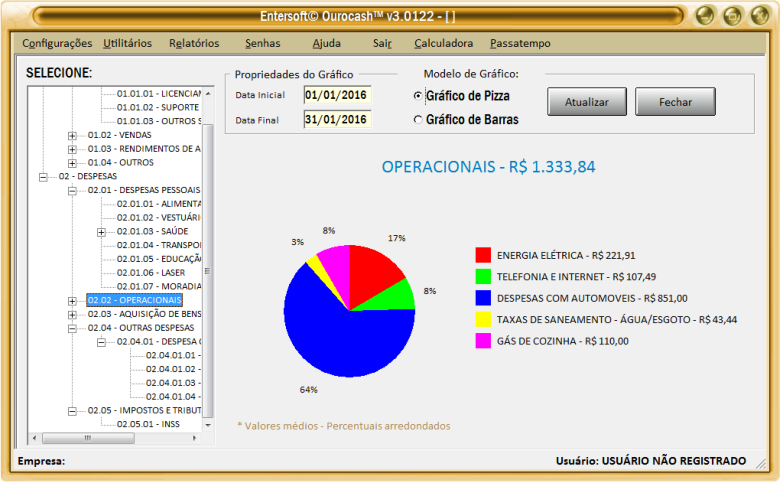Select the 02.05.01 - INSS tree item

[148, 424]
